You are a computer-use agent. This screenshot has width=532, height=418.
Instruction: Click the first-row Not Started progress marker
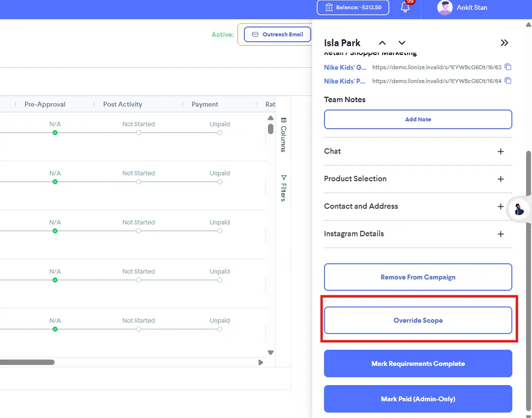tap(139, 133)
